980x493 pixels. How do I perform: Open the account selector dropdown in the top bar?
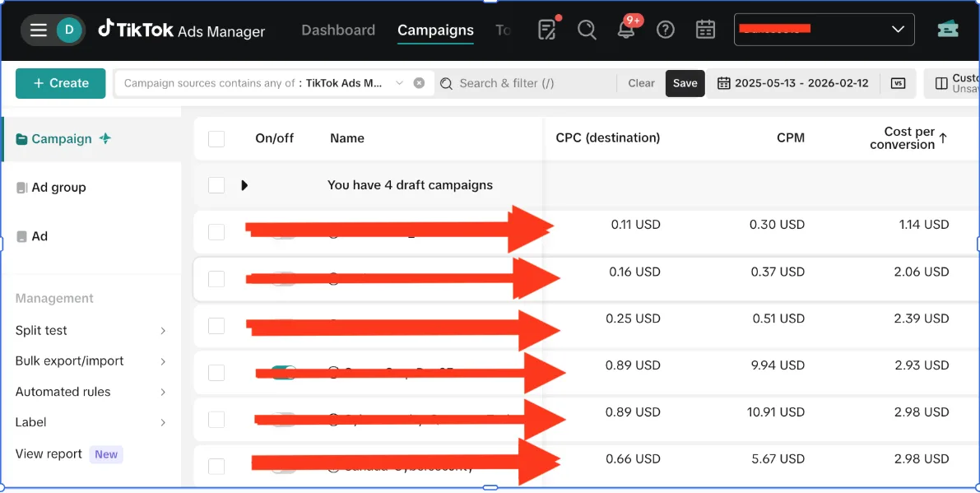tap(824, 30)
